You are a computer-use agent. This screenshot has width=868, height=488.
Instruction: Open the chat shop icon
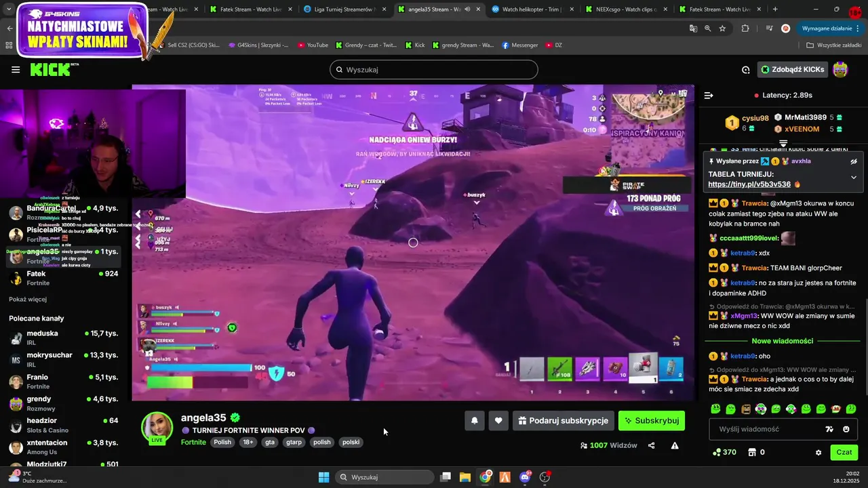(751, 452)
